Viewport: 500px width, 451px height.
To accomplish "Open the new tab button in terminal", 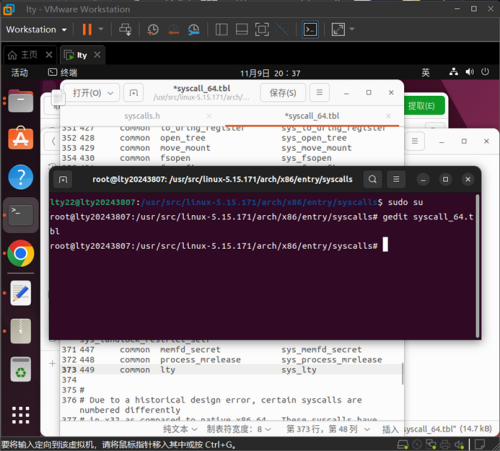I will [x=63, y=180].
